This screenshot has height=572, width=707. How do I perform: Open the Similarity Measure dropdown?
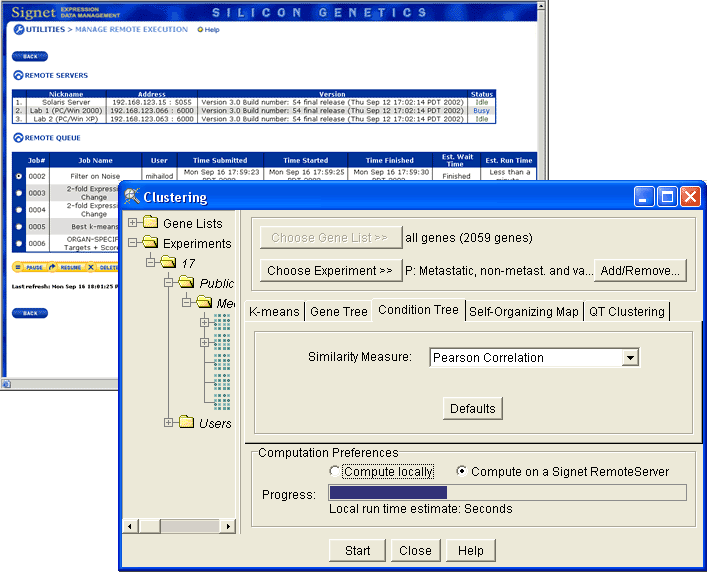629,357
